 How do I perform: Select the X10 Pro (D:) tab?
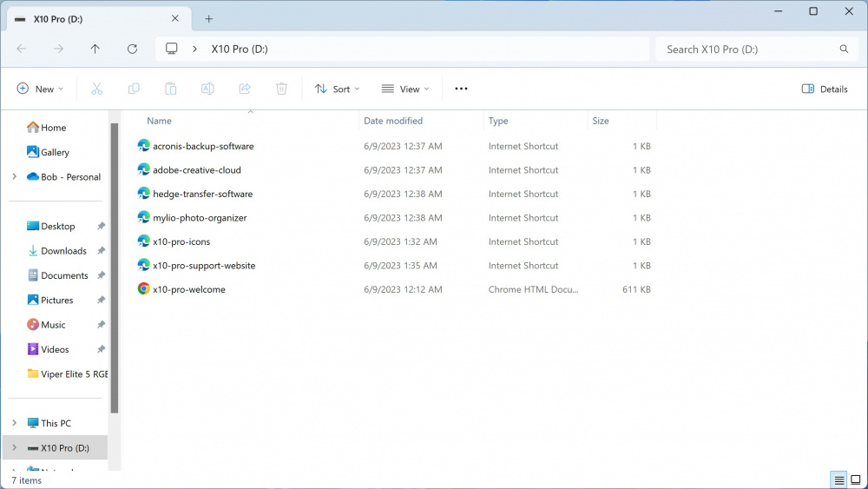(99, 19)
